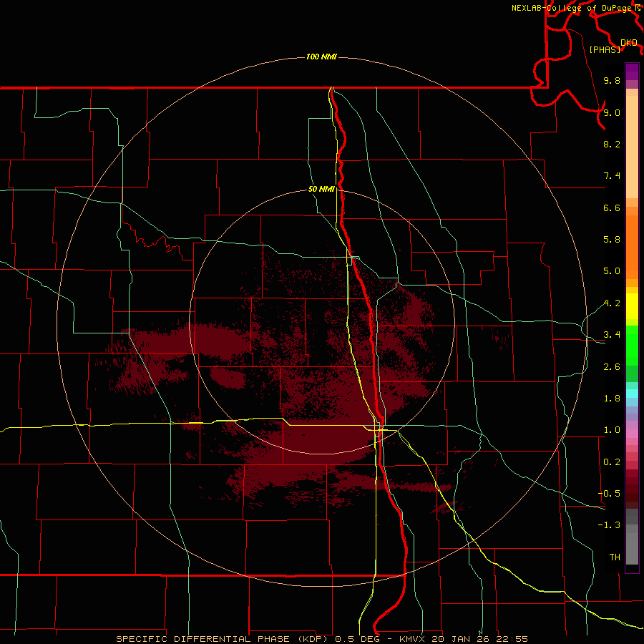This screenshot has width=644, height=644.
Task: Select the 6.6 scale label
Action: (x=612, y=208)
